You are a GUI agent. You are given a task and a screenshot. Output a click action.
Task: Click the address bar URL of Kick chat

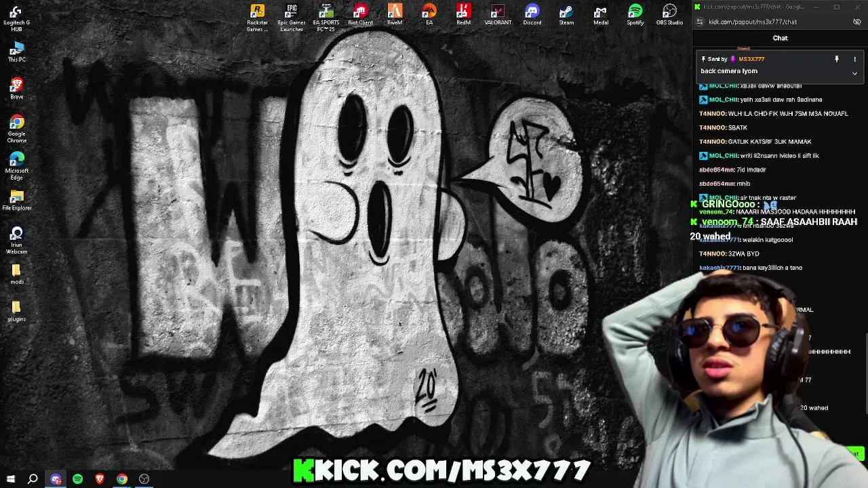(753, 22)
